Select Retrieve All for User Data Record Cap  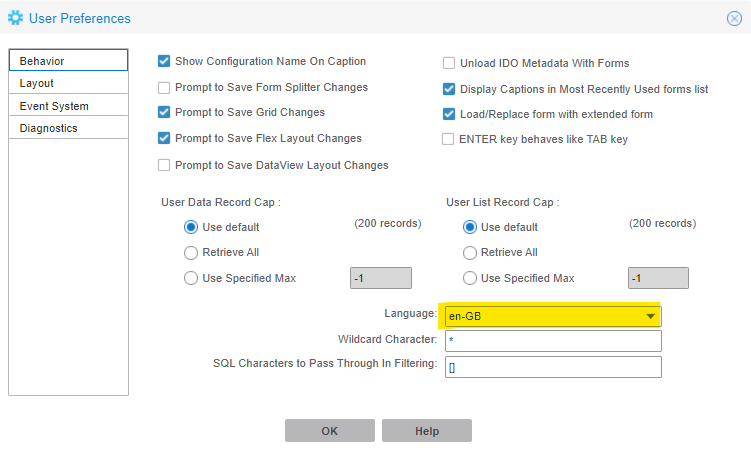coord(191,253)
